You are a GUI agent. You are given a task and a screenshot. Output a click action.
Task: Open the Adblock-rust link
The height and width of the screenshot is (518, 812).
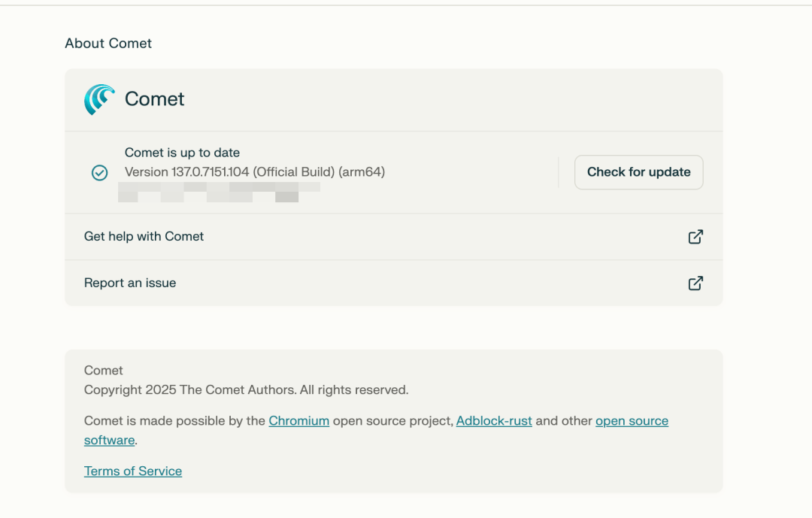click(x=494, y=421)
